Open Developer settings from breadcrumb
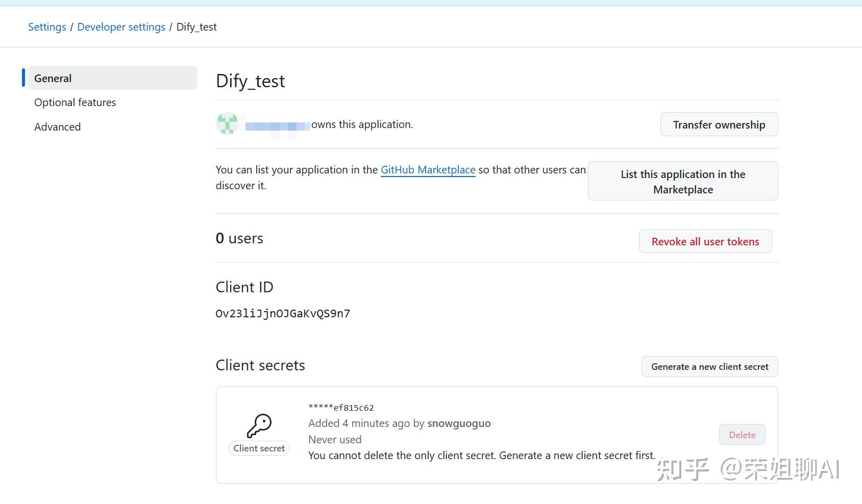The height and width of the screenshot is (504, 862). click(121, 27)
